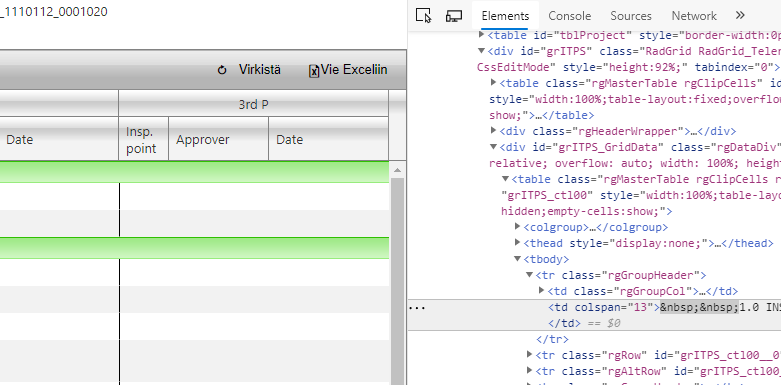Click the Date header left of Insp. point
Viewport: 781px width, 385px height.
pos(59,139)
